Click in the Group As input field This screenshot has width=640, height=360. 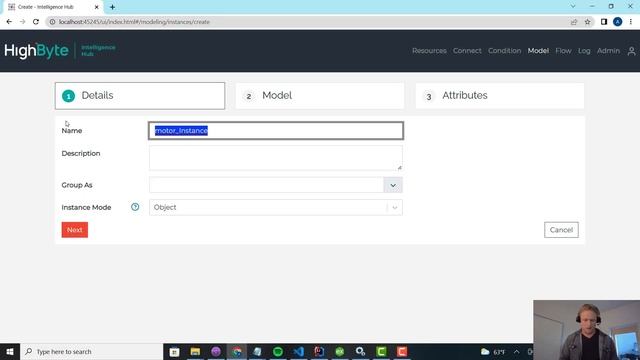pos(266,185)
